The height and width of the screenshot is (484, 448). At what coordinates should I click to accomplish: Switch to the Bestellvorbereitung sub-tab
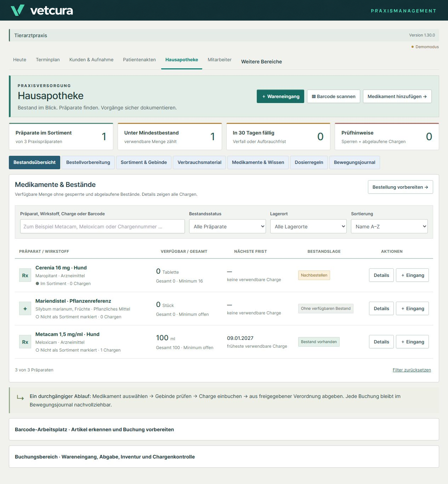click(88, 163)
